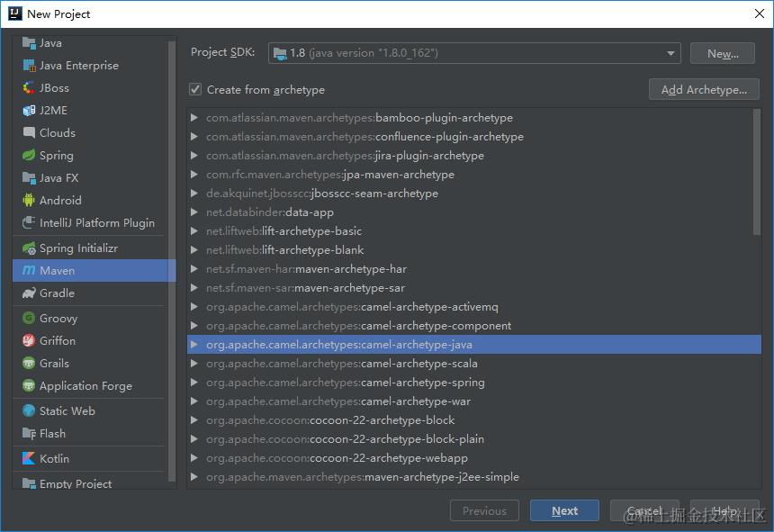Click the Cancel button
The width and height of the screenshot is (774, 532).
click(x=644, y=510)
